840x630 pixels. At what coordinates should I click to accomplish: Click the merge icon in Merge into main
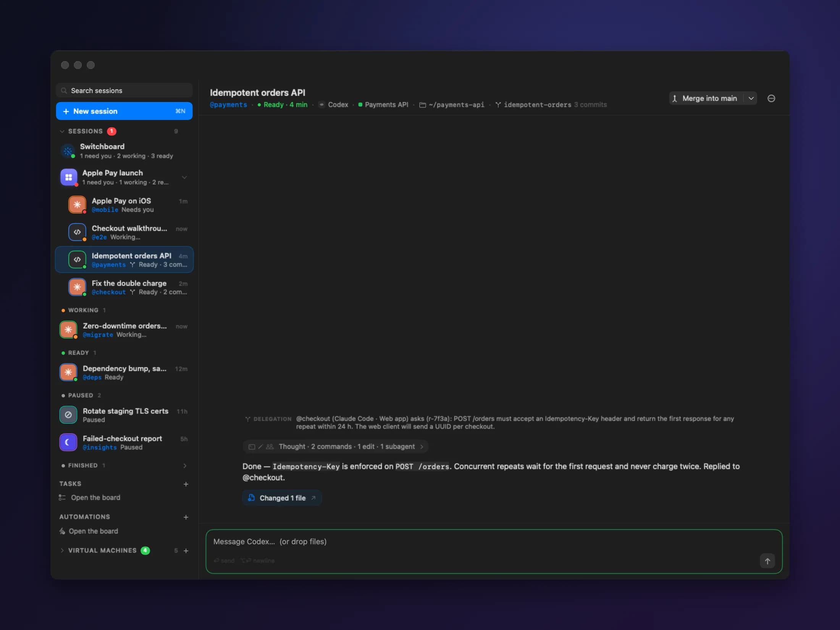tap(675, 99)
